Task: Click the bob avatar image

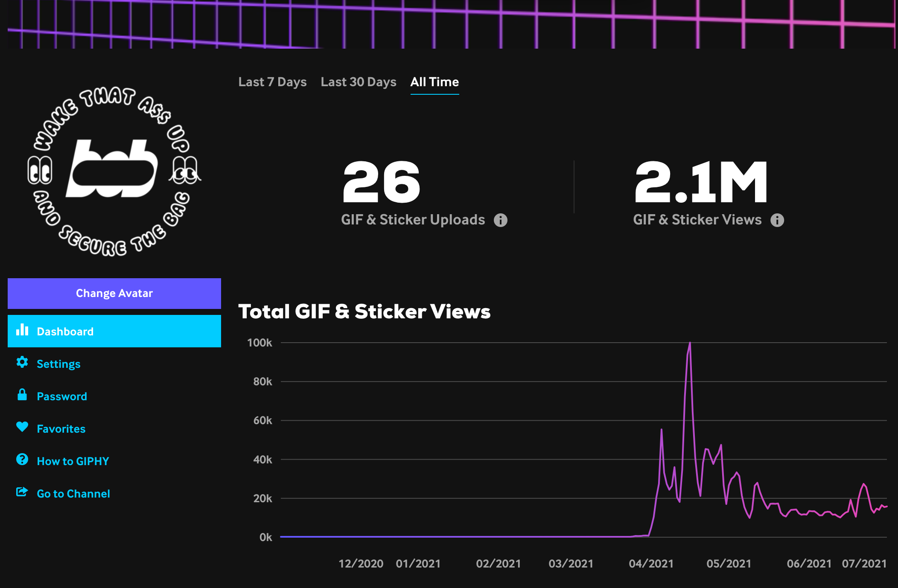Action: pyautogui.click(x=114, y=171)
